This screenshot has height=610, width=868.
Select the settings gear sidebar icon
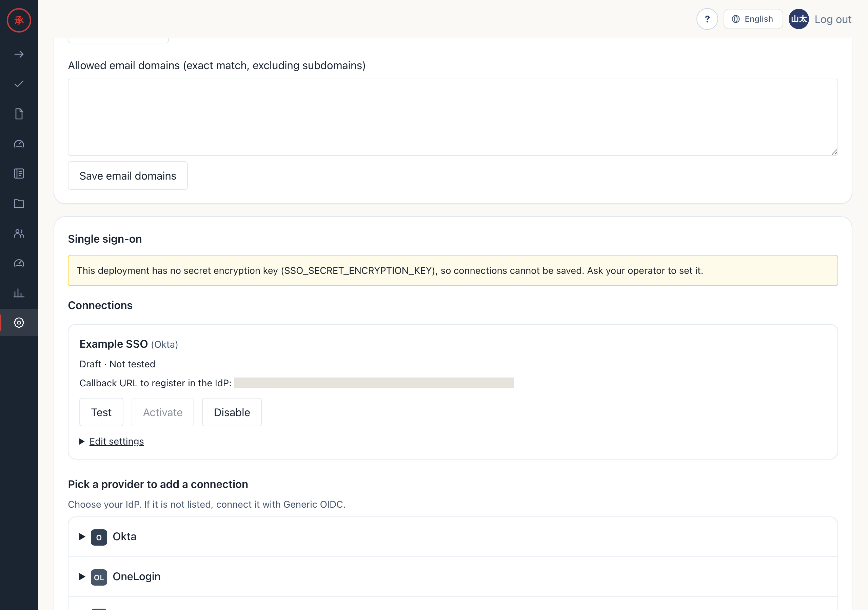19,323
